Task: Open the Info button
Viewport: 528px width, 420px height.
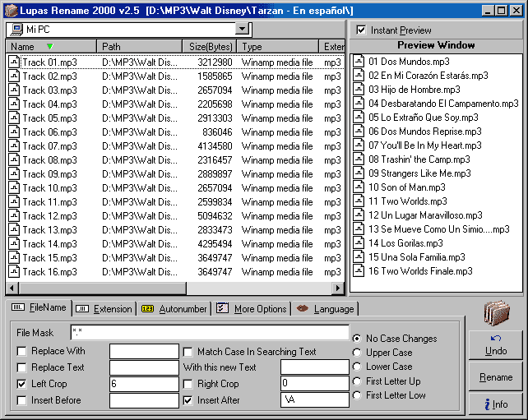Action: pos(496,404)
